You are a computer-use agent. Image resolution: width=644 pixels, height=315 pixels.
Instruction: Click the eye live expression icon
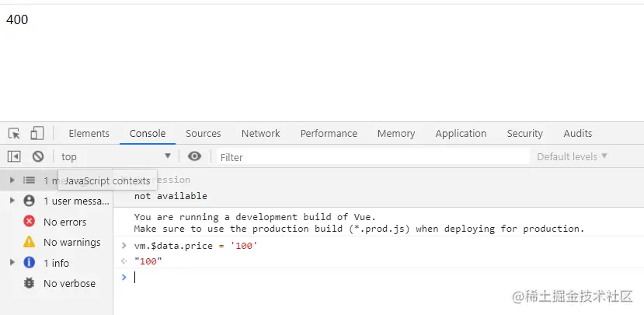tap(195, 156)
